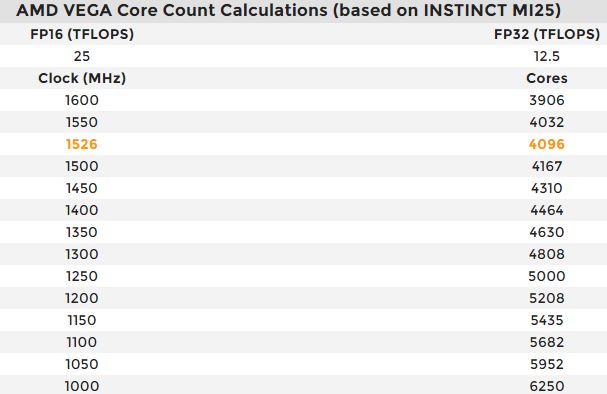Click the FP32 value 12.5
Image resolution: width=607 pixels, height=394 pixels.
547,56
